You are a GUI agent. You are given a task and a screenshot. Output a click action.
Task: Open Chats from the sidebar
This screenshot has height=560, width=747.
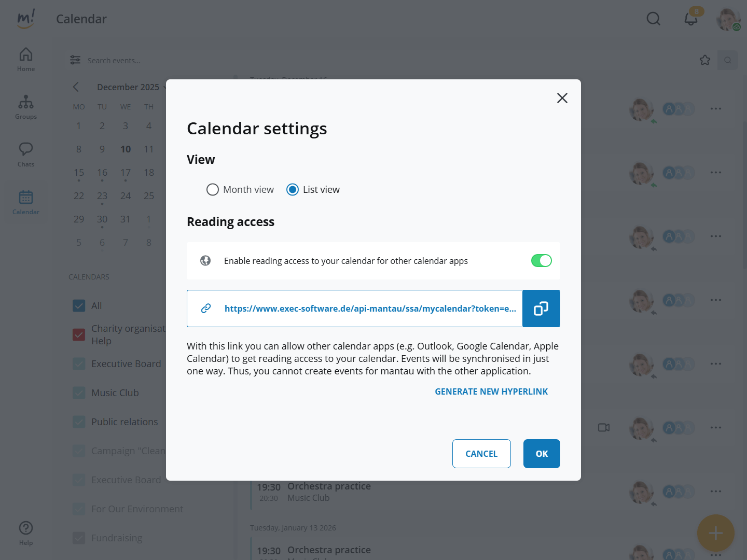point(26,155)
